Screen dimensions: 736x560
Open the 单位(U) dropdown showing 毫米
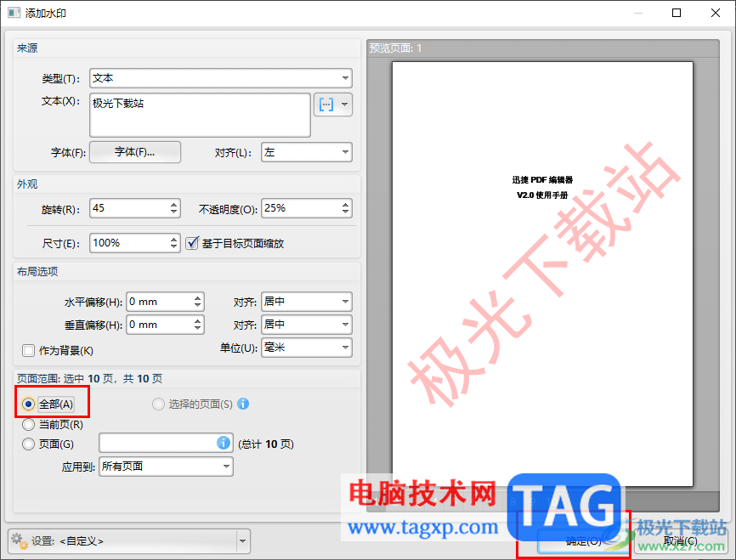coord(307,348)
